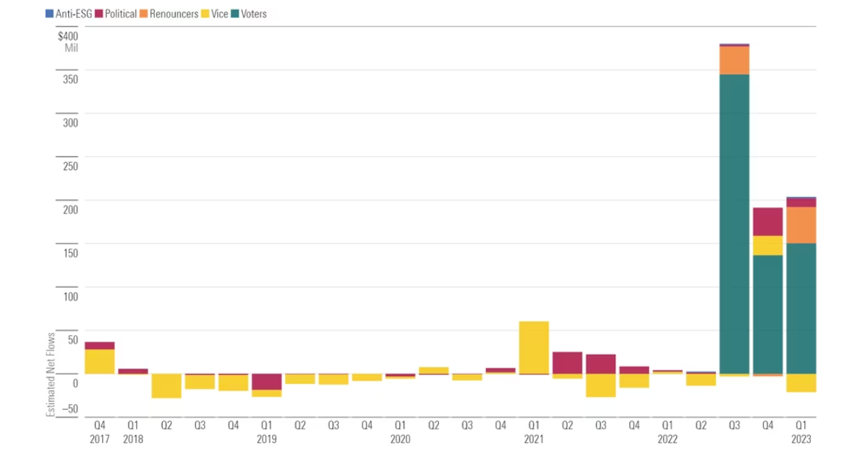Click the crimson Political bar in Q2 2021
Viewport: 868px width, 454px height.
pyautogui.click(x=567, y=363)
